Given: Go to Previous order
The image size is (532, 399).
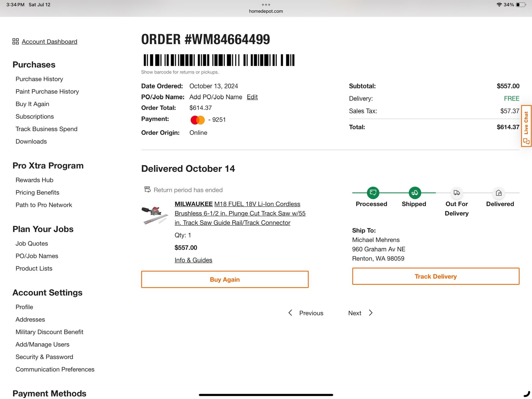Looking at the screenshot, I should (x=306, y=313).
